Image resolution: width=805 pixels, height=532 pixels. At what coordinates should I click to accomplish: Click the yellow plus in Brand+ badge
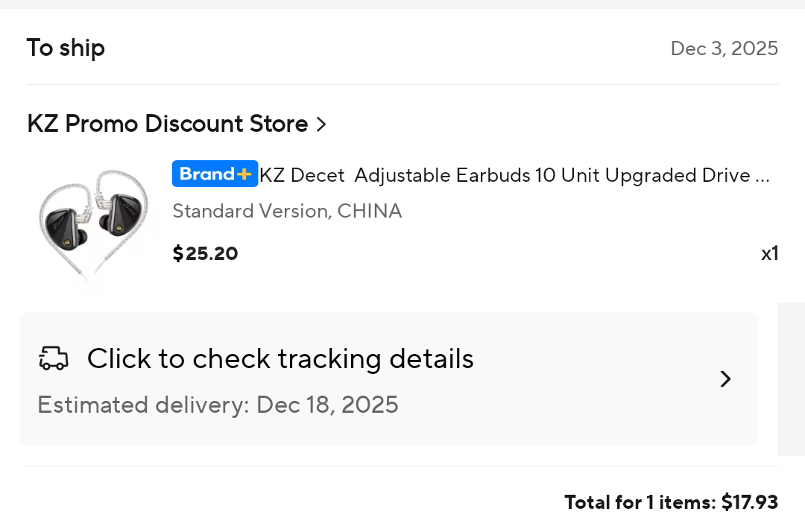(x=244, y=174)
